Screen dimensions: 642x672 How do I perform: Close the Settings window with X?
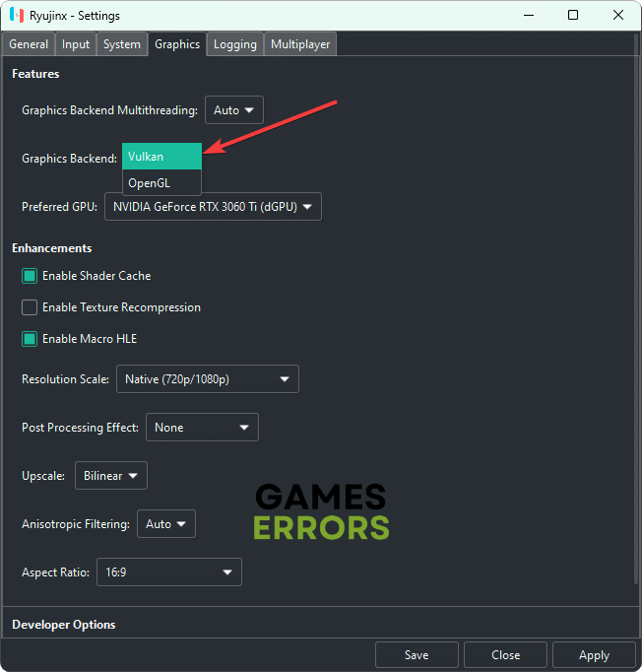pyautogui.click(x=618, y=15)
